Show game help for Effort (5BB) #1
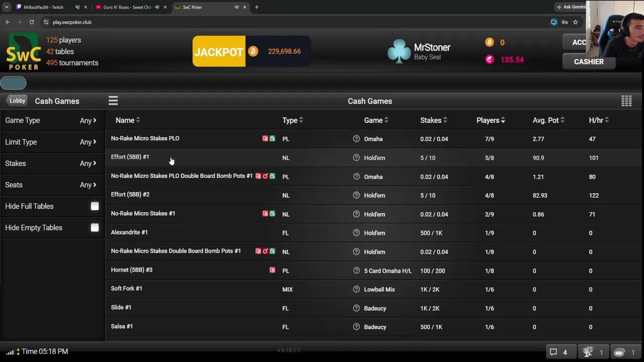644x362 pixels. (x=356, y=158)
